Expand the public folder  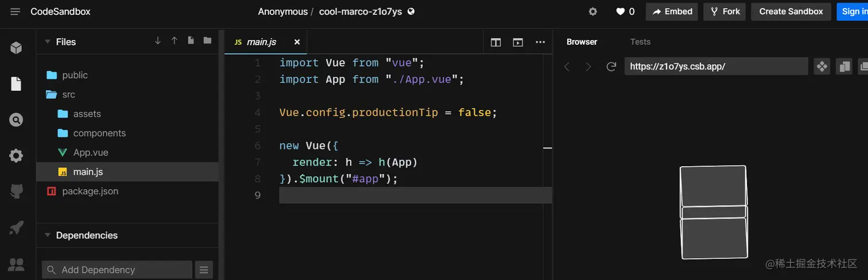pyautogui.click(x=127, y=75)
